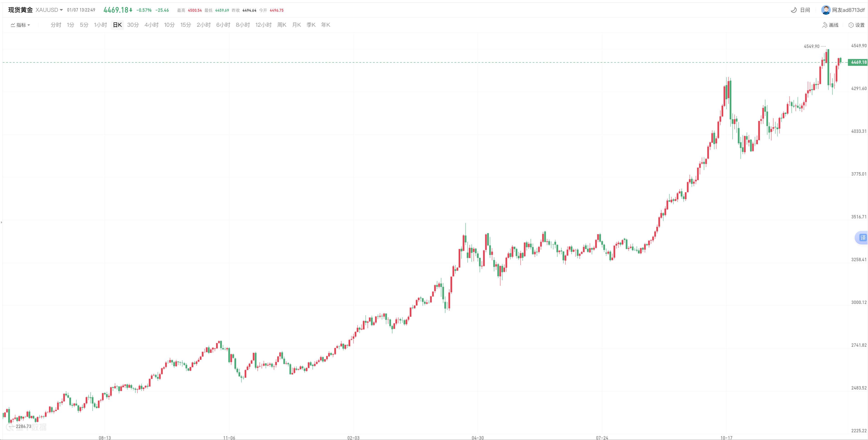
Task: Click the 指标 chart-line indicator icon
Action: [x=13, y=25]
